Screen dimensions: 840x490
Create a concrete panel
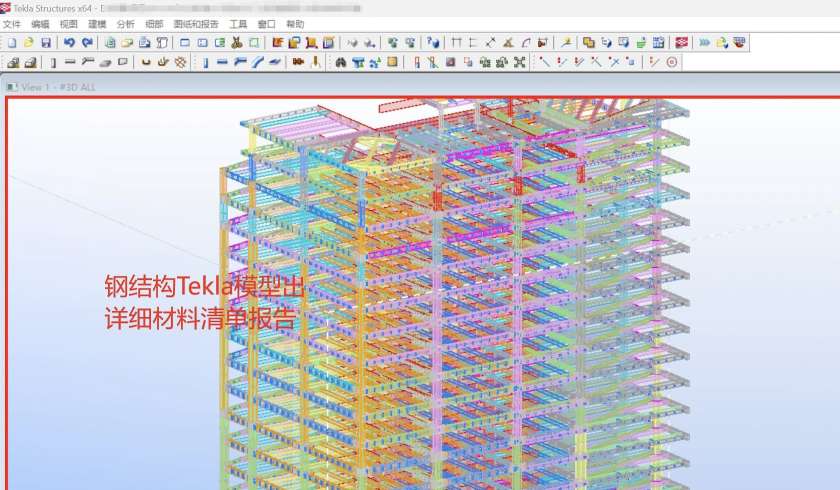click(123, 63)
